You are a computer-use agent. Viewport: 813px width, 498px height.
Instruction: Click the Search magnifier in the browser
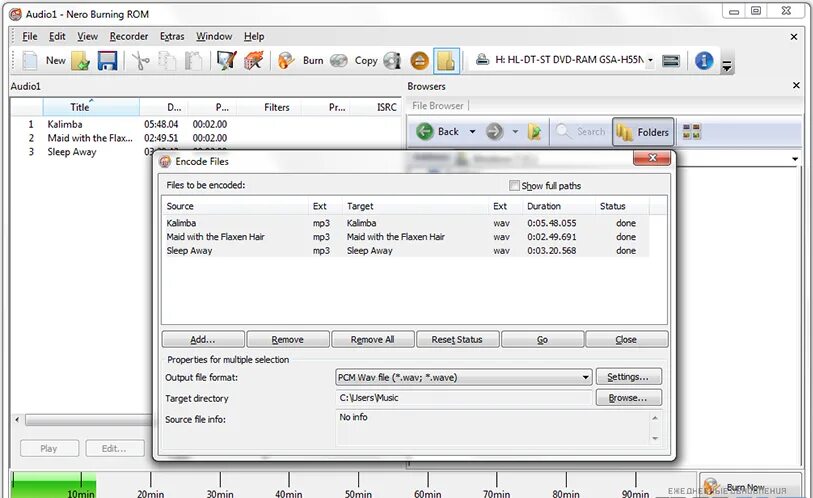[x=562, y=131]
